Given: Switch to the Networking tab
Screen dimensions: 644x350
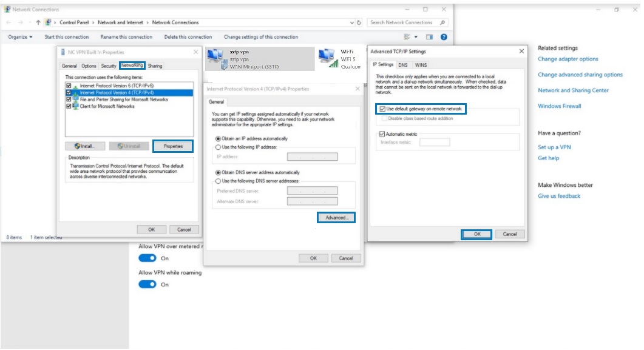Looking at the screenshot, I should [132, 66].
